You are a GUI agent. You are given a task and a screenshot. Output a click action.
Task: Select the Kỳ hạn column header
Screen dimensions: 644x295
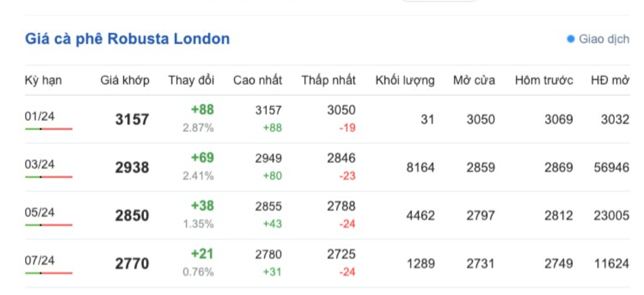43,80
